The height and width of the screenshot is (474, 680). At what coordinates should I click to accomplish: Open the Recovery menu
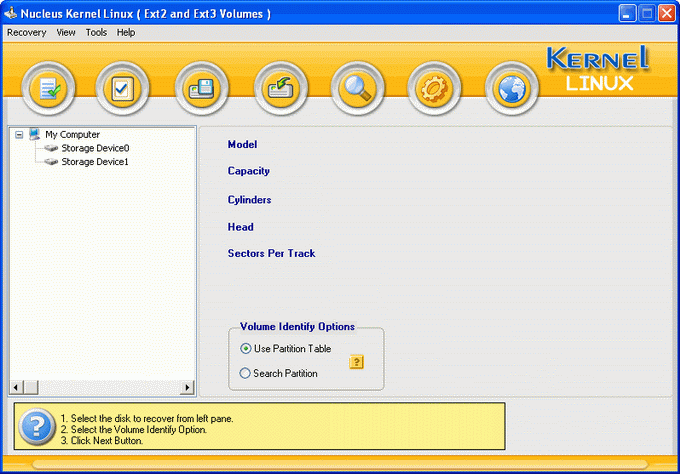pyautogui.click(x=26, y=33)
